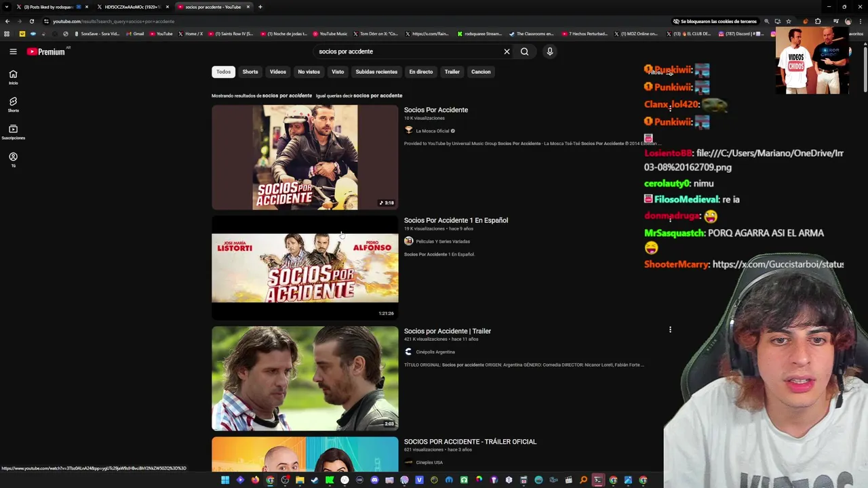Open the Tú profile sidebar icon
Viewport: 868px width, 488px height.
[13, 160]
